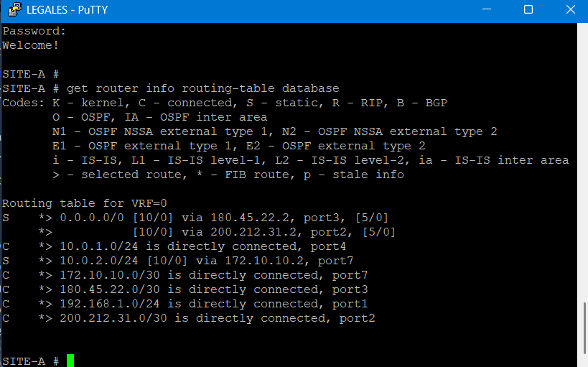Click the "Routing table for VRF=0" heading

(84, 203)
